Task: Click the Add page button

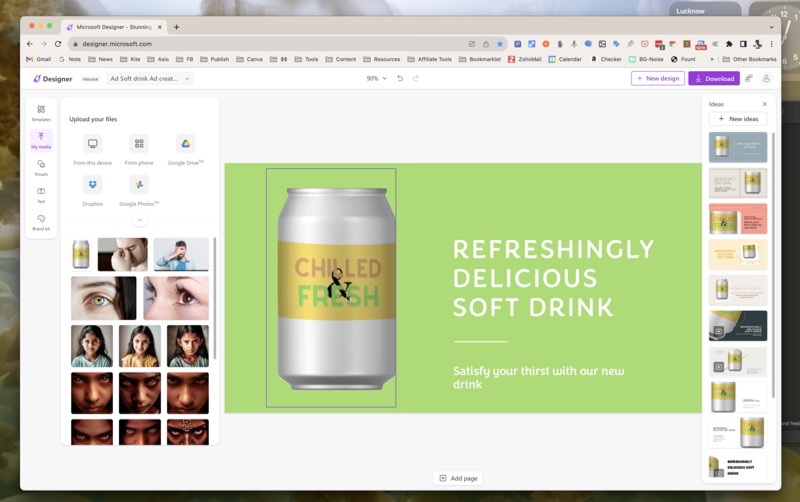Action: click(459, 478)
